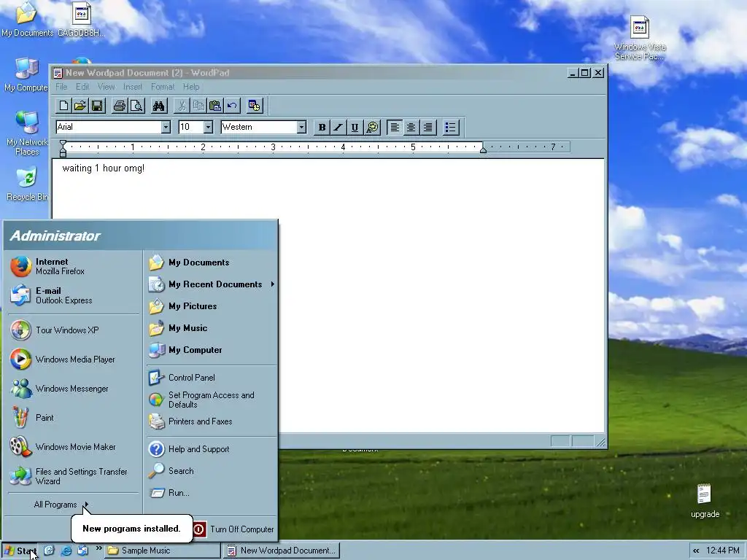
Task: Open the Insert menu in WordPad
Action: (133, 87)
